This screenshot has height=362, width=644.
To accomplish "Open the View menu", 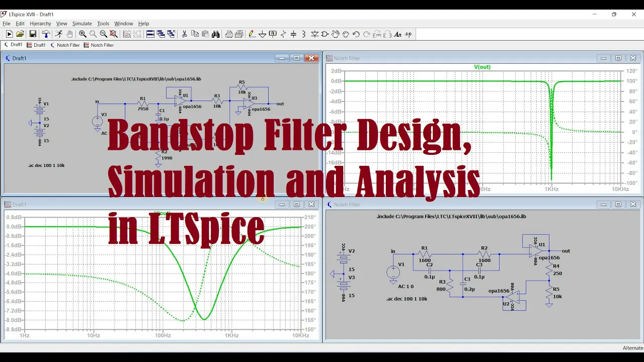I will [x=61, y=24].
